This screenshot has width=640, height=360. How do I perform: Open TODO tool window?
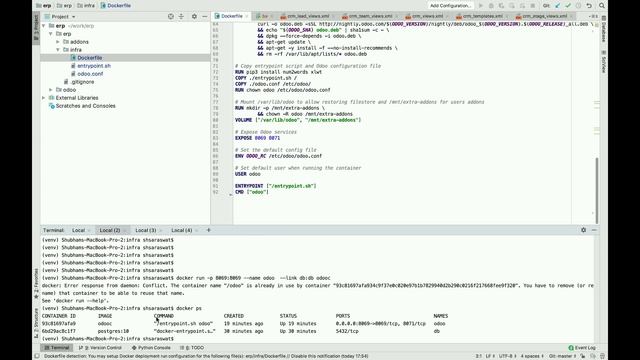pos(192,348)
